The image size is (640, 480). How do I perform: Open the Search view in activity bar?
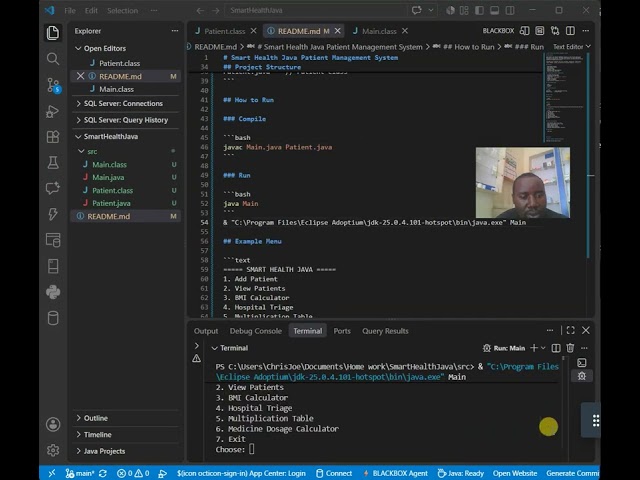pyautogui.click(x=53, y=59)
